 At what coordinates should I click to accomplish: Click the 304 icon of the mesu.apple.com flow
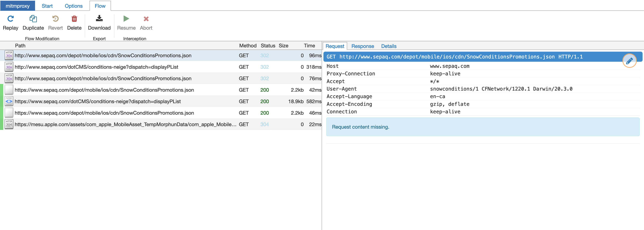coord(9,124)
